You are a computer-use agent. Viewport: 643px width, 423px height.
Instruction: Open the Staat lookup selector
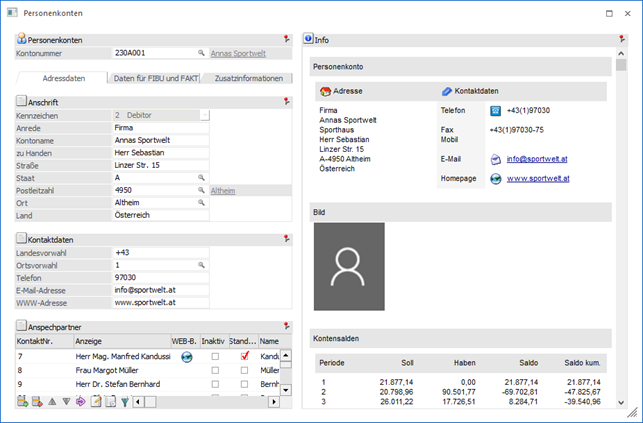click(201, 176)
